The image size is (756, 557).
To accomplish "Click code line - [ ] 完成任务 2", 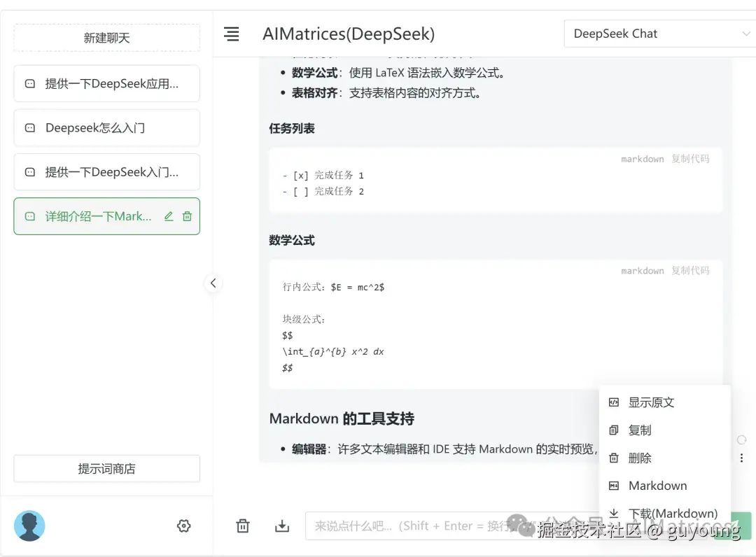I will coord(323,192).
